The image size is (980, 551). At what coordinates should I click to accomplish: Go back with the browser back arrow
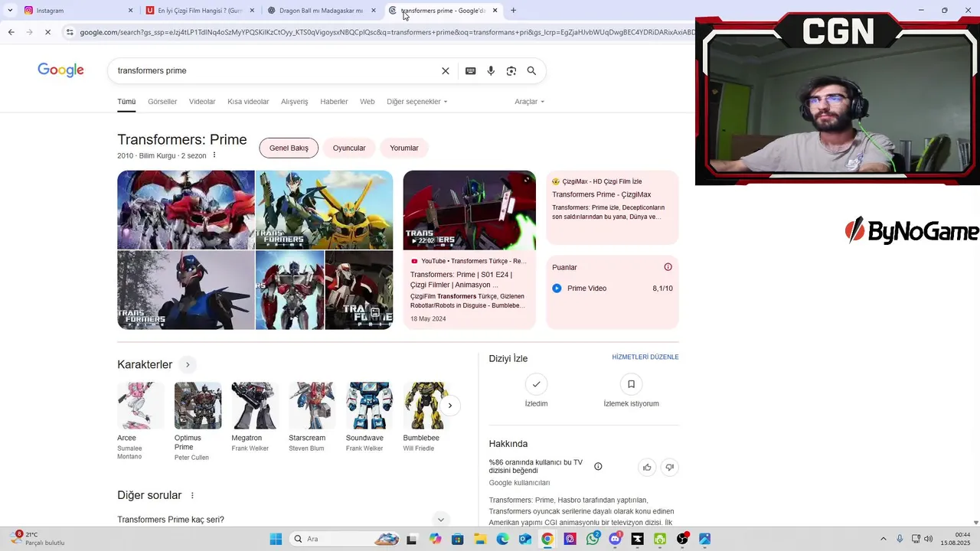point(11,32)
